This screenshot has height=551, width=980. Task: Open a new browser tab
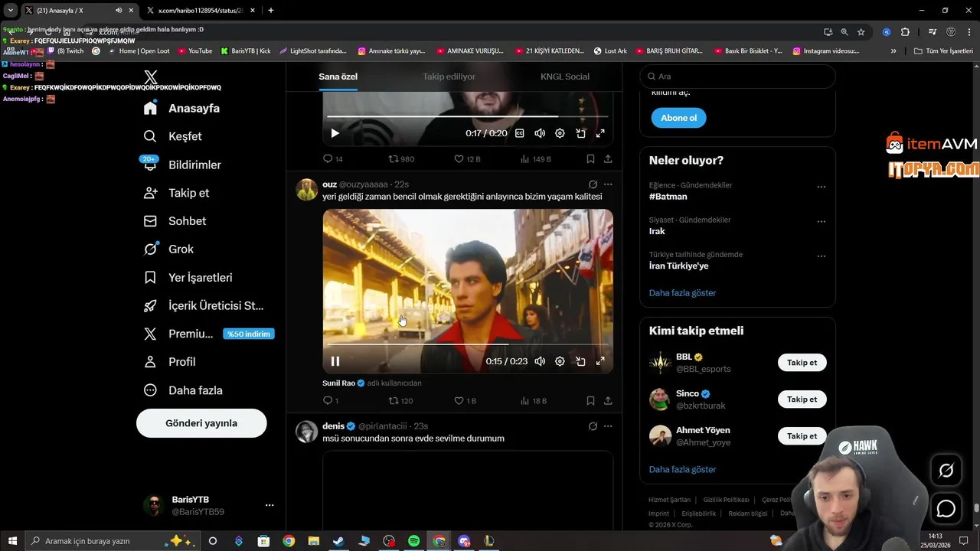270,10
